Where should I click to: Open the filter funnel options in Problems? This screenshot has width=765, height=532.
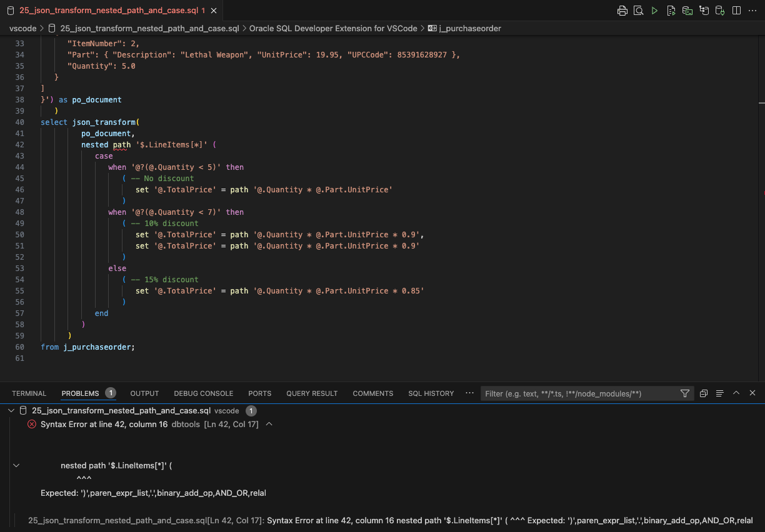click(685, 393)
